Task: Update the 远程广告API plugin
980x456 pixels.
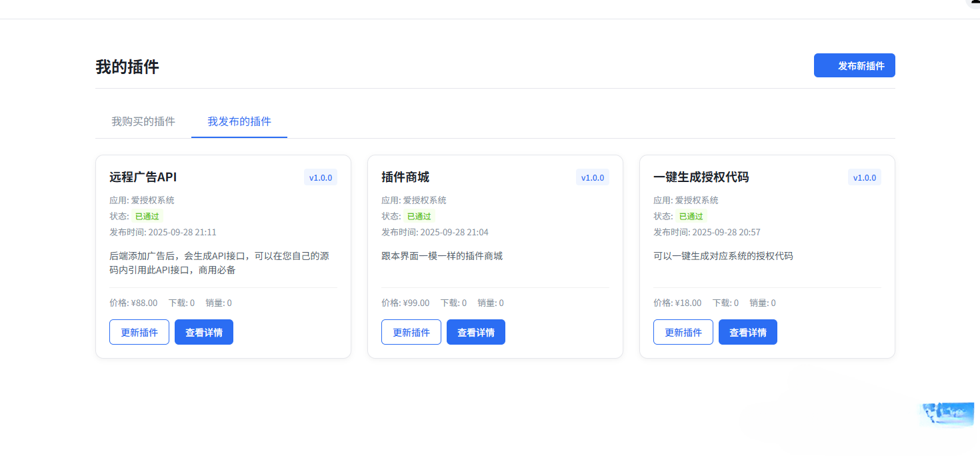Action: [139, 332]
